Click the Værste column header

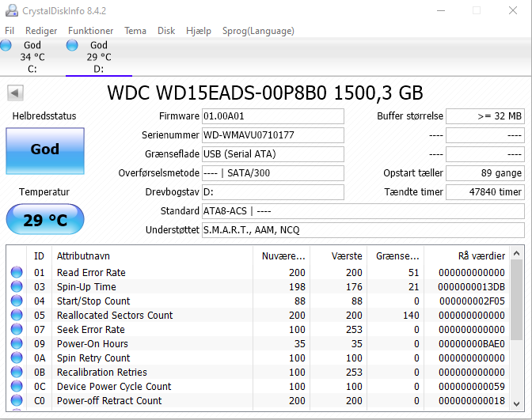[x=338, y=256]
